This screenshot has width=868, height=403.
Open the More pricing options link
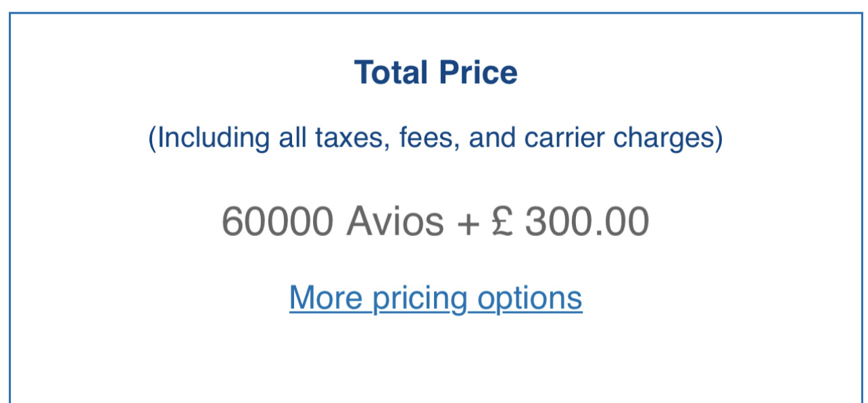point(435,298)
